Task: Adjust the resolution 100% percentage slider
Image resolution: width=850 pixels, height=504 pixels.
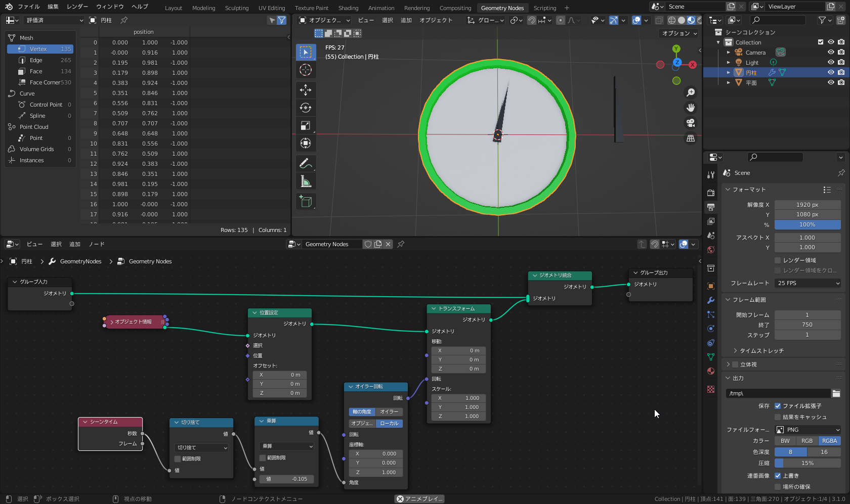Action: [x=807, y=224]
